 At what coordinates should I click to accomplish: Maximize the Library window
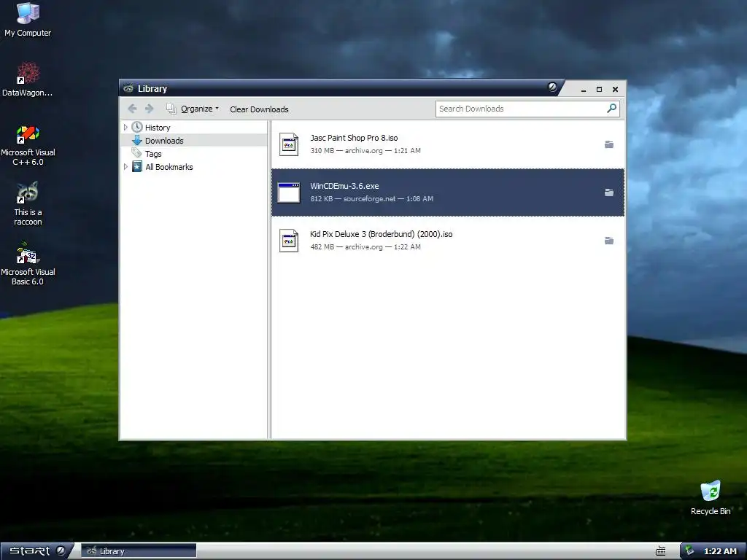tap(600, 89)
